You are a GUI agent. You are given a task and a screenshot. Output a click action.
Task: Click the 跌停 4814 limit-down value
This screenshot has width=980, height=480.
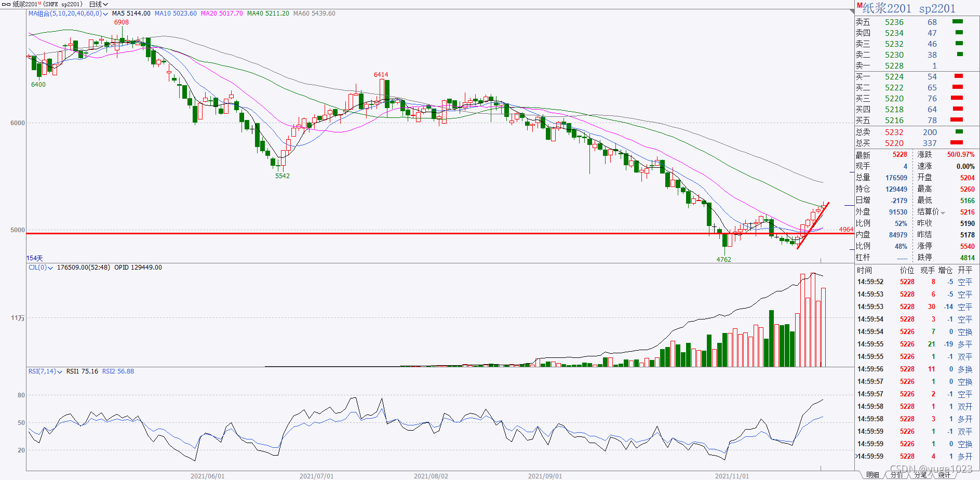coord(967,258)
